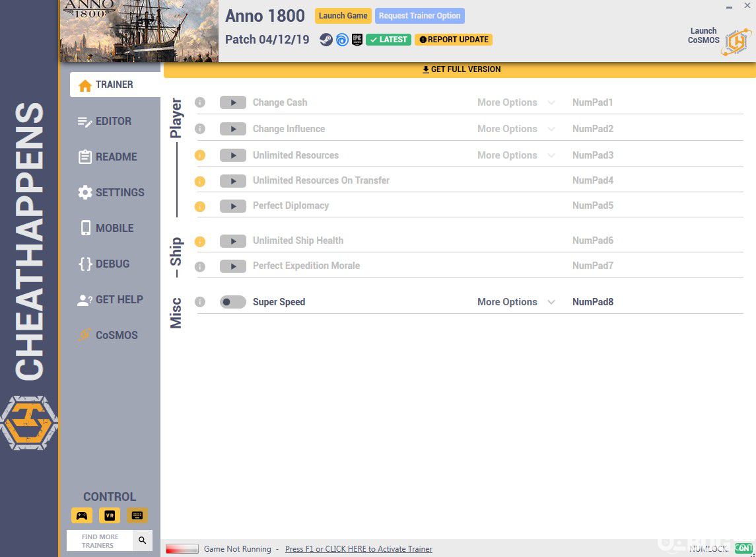Screen dimensions: 756x557
Task: Click the FIND MORE TRAINERS field
Action: point(100,540)
